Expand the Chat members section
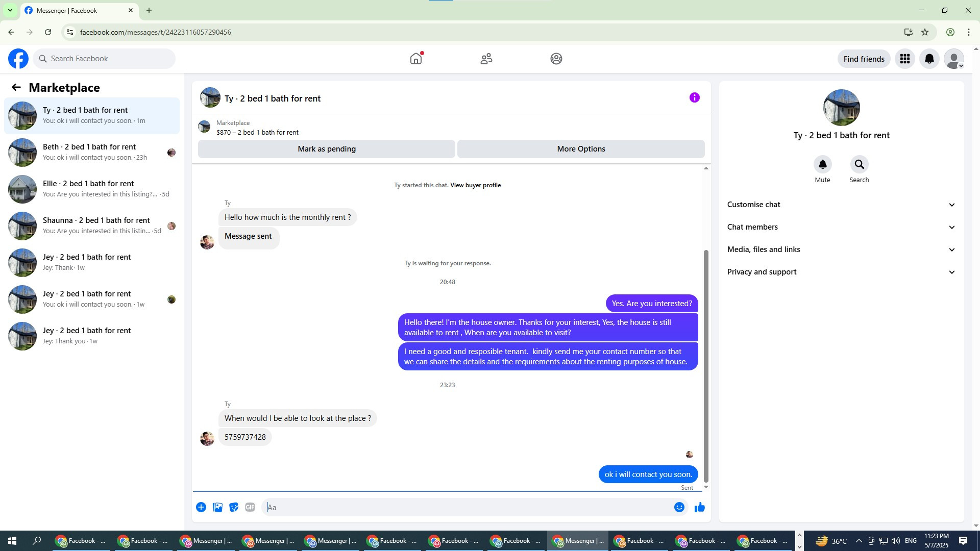This screenshot has width=980, height=551. tap(841, 227)
